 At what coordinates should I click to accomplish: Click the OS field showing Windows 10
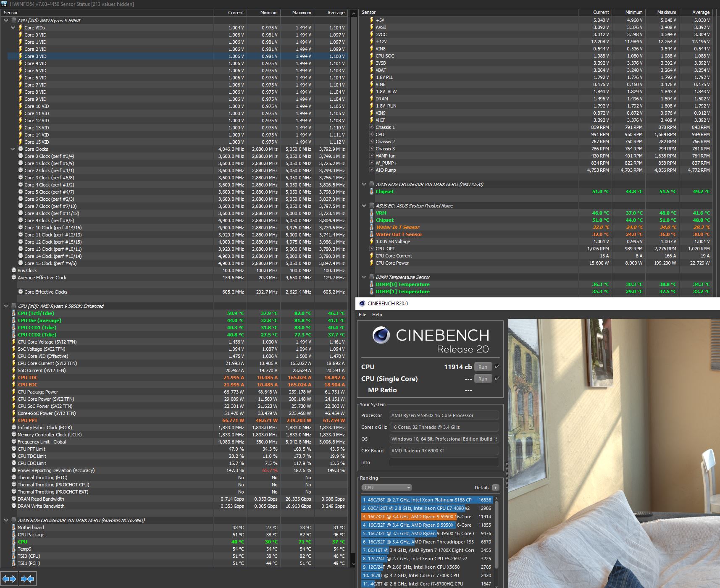tap(444, 439)
